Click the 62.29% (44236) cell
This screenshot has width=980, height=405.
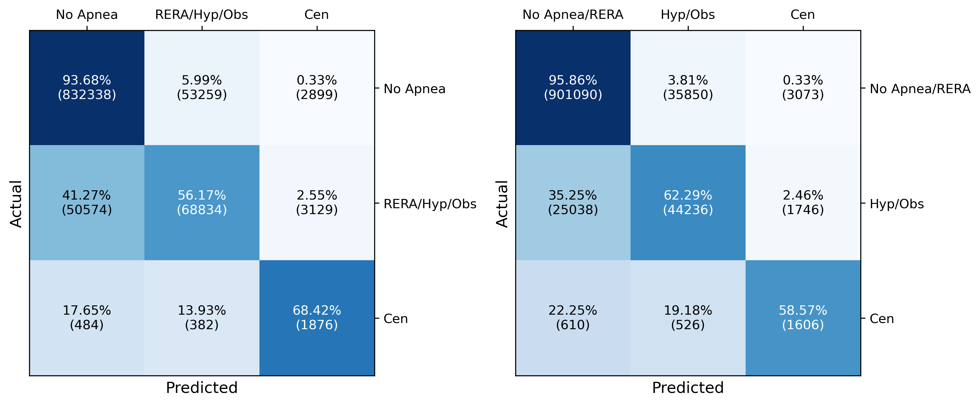click(688, 202)
